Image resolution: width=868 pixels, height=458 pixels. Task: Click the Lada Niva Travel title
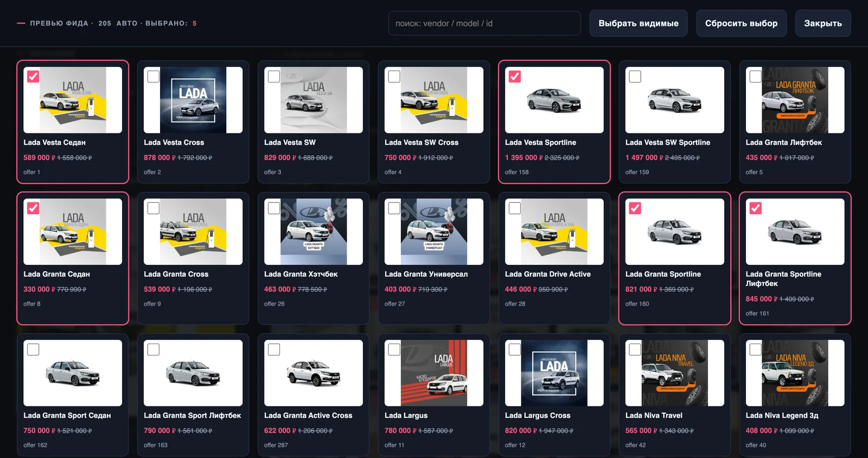point(654,415)
